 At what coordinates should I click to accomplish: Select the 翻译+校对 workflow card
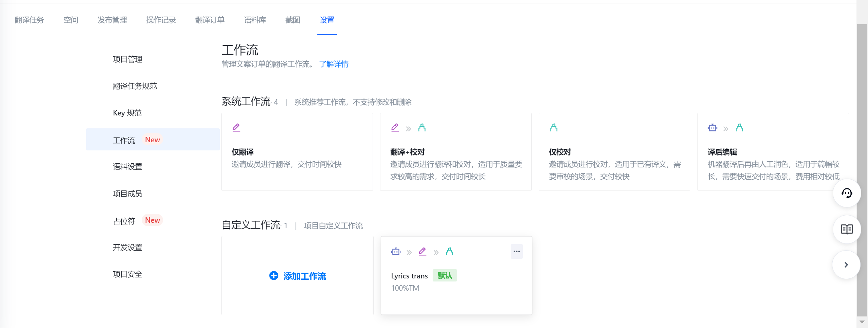coord(455,152)
